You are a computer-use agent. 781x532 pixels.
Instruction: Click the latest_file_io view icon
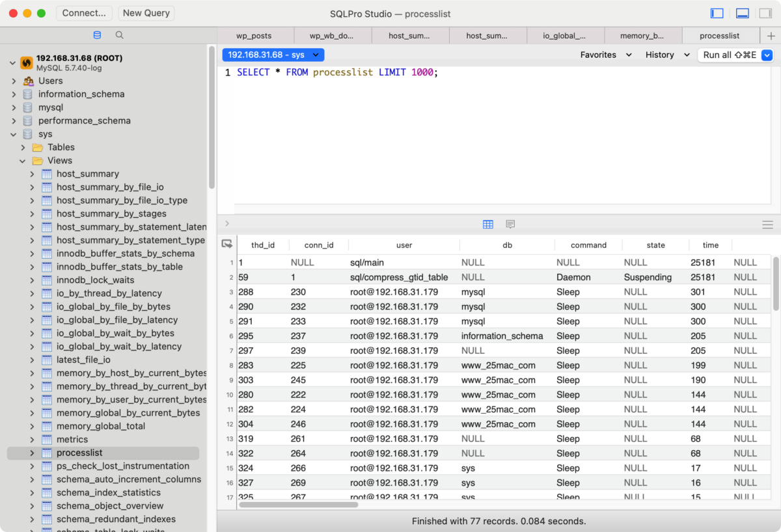pyautogui.click(x=47, y=360)
